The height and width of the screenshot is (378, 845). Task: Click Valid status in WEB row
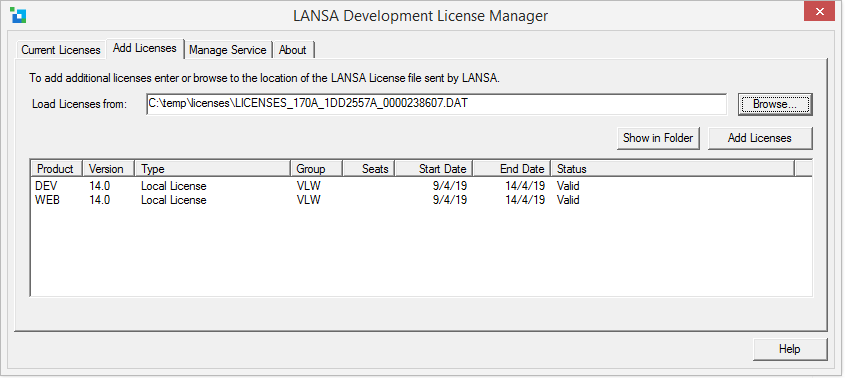(568, 200)
